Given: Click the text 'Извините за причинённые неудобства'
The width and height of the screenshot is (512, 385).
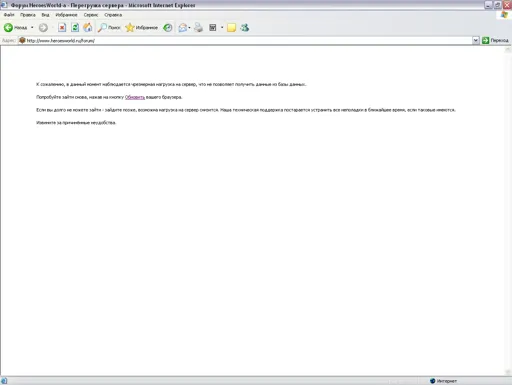Looking at the screenshot, I should click(76, 123).
